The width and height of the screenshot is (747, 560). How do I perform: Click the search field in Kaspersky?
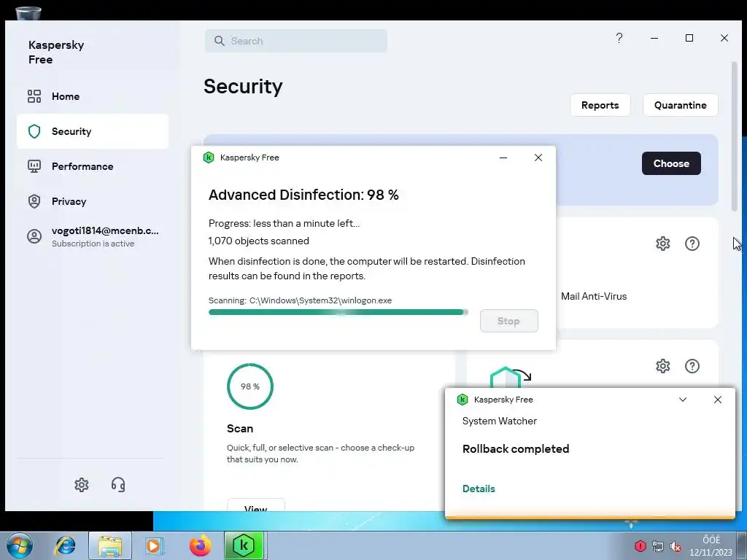(296, 41)
